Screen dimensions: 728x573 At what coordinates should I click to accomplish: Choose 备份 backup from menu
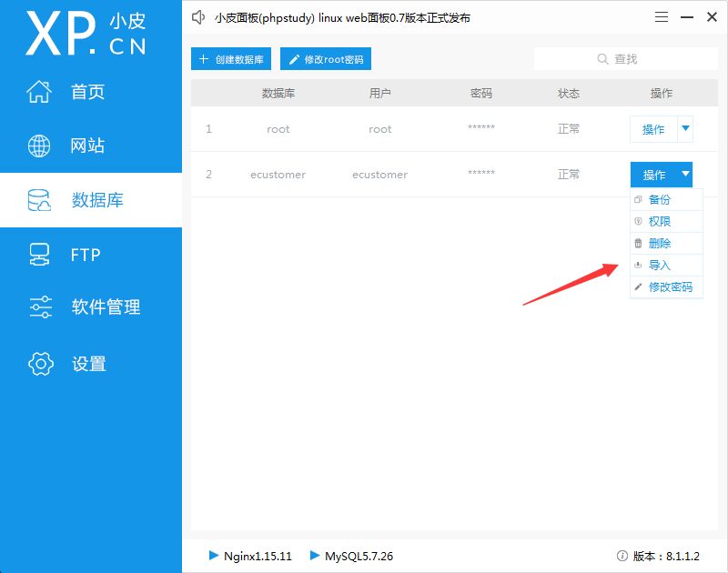click(666, 199)
